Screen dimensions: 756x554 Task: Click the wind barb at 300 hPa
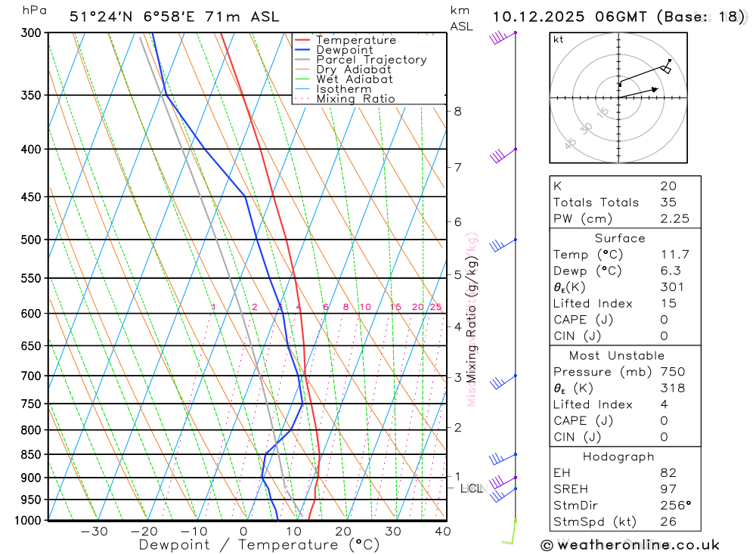pyautogui.click(x=503, y=38)
